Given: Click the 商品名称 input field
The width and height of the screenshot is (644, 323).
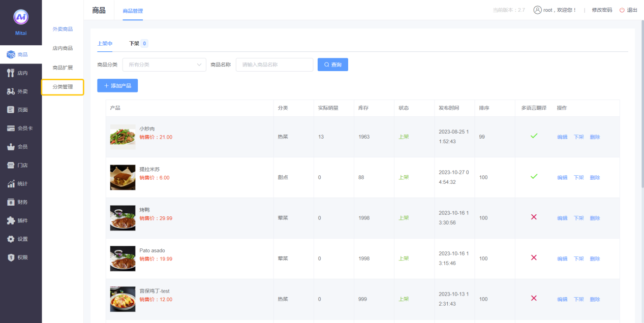Looking at the screenshot, I should pos(274,64).
